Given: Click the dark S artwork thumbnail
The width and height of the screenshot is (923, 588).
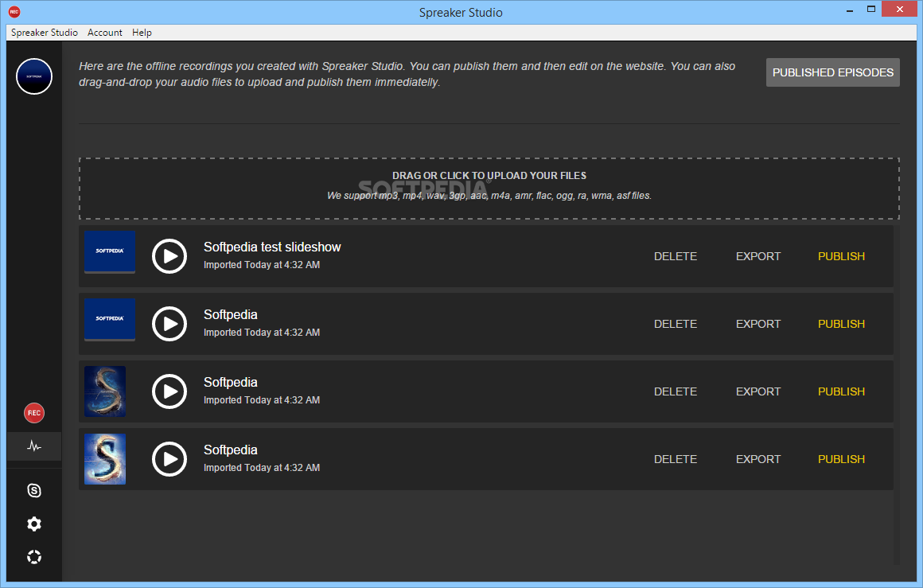Looking at the screenshot, I should (x=105, y=391).
